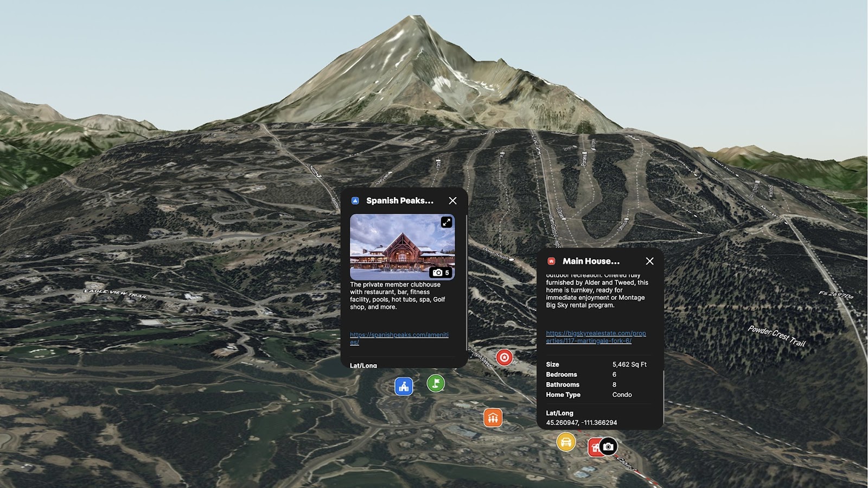Click the Spanish Peaks card scrollbar
868x488 pixels.
pos(467,282)
